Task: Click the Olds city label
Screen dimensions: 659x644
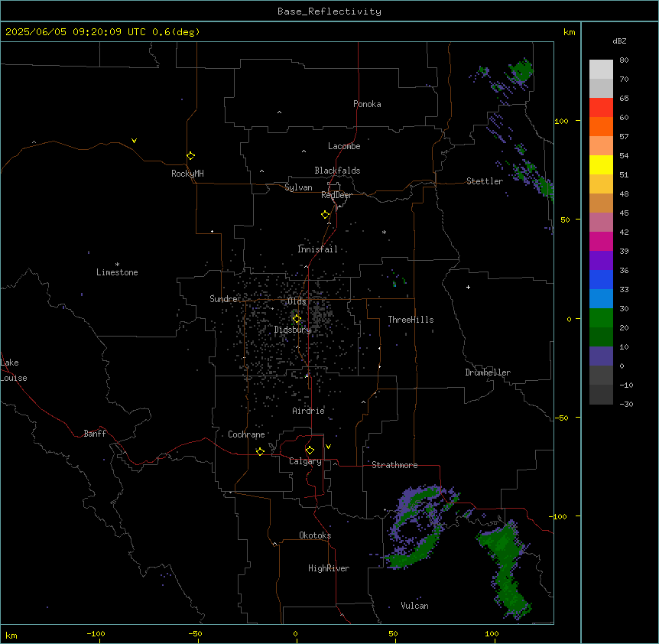Action: [x=297, y=301]
